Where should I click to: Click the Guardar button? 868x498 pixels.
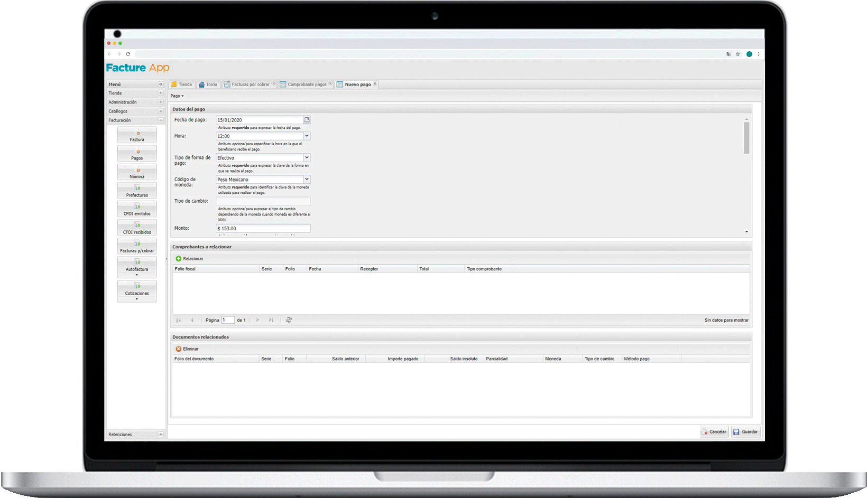coord(745,432)
